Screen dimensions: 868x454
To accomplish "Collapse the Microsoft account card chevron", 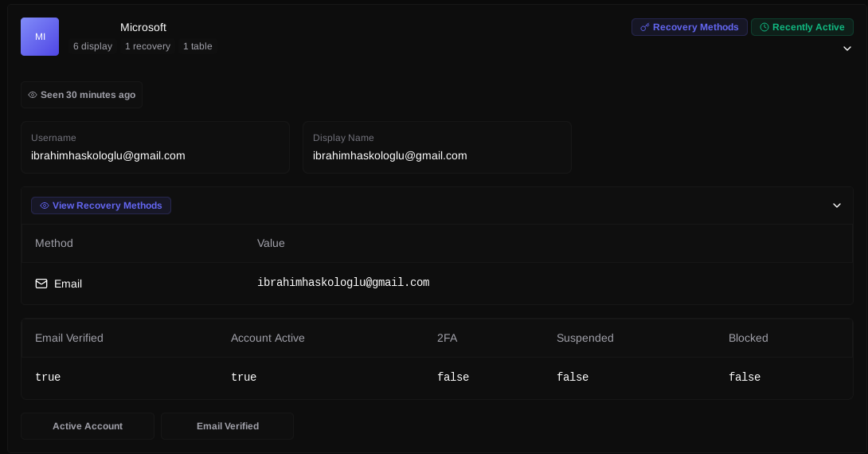I will coord(847,49).
